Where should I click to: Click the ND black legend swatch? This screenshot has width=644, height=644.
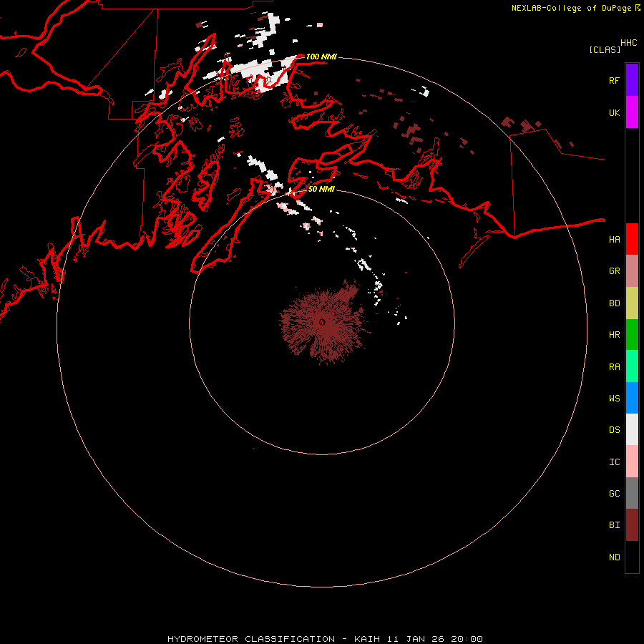tap(632, 557)
